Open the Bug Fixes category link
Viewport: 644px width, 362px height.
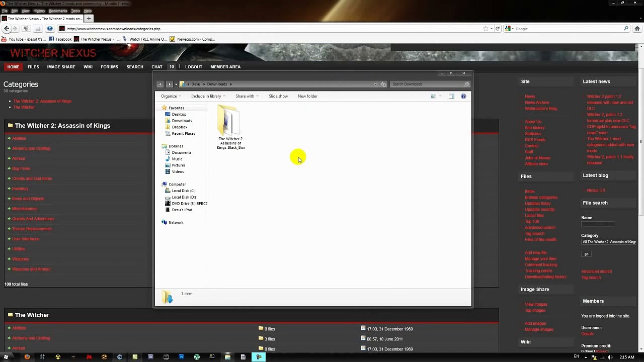click(x=21, y=168)
